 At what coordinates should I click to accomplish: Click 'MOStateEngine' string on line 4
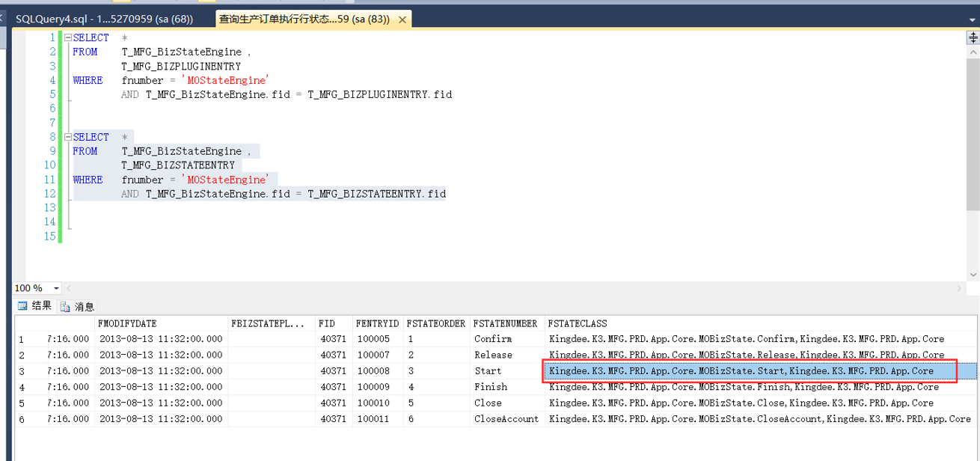pyautogui.click(x=225, y=80)
